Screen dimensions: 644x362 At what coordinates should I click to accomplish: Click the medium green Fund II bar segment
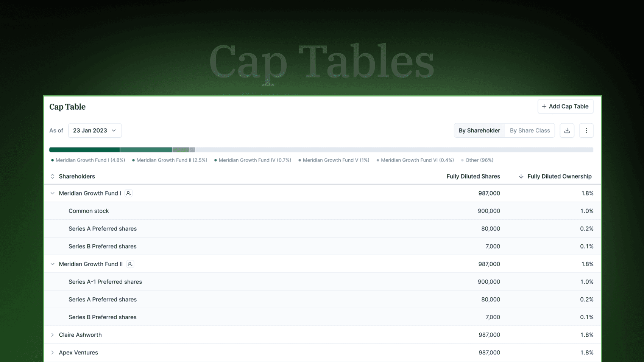tap(146, 150)
